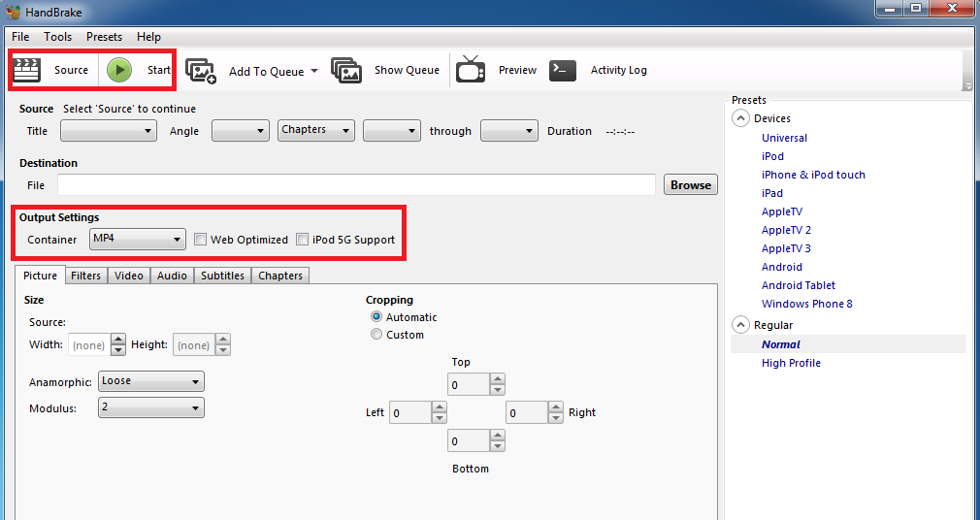Open the Container MP4 dropdown
The width and height of the screenshot is (980, 520).
tap(138, 239)
